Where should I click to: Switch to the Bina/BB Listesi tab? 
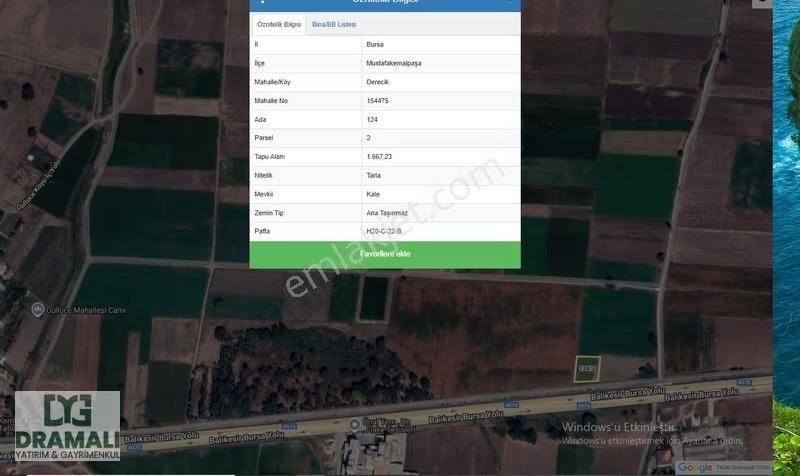[x=334, y=24]
